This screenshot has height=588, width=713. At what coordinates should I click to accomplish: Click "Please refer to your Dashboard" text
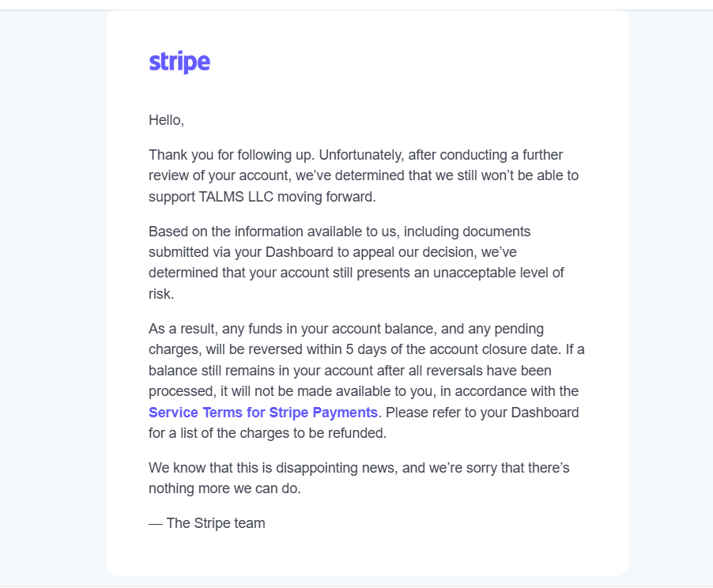point(482,413)
